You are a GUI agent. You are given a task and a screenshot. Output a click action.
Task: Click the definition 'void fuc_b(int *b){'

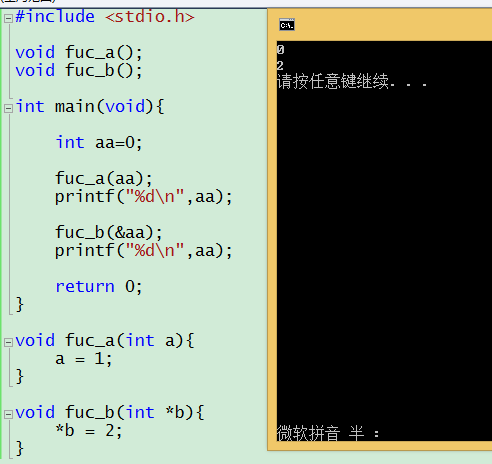(x=110, y=413)
